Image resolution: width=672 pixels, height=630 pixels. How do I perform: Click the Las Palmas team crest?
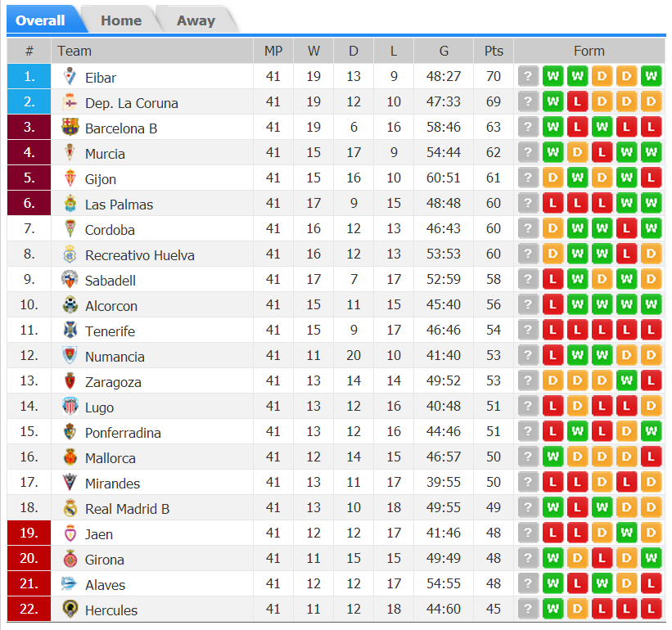[70, 204]
